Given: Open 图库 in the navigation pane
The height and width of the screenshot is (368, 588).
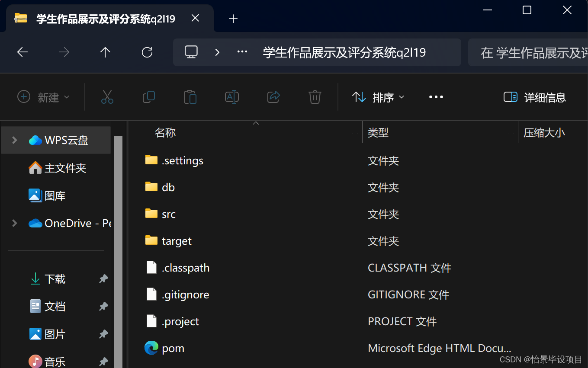Looking at the screenshot, I should (x=47, y=195).
